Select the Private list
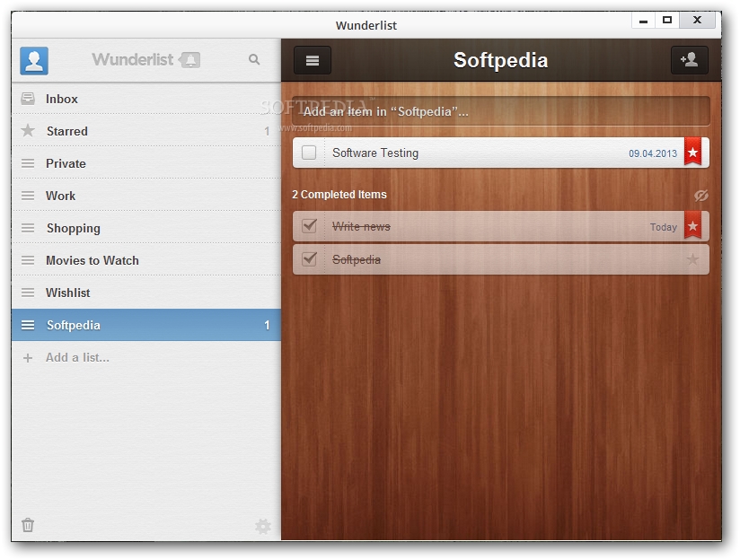This screenshot has height=560, width=740. (146, 163)
